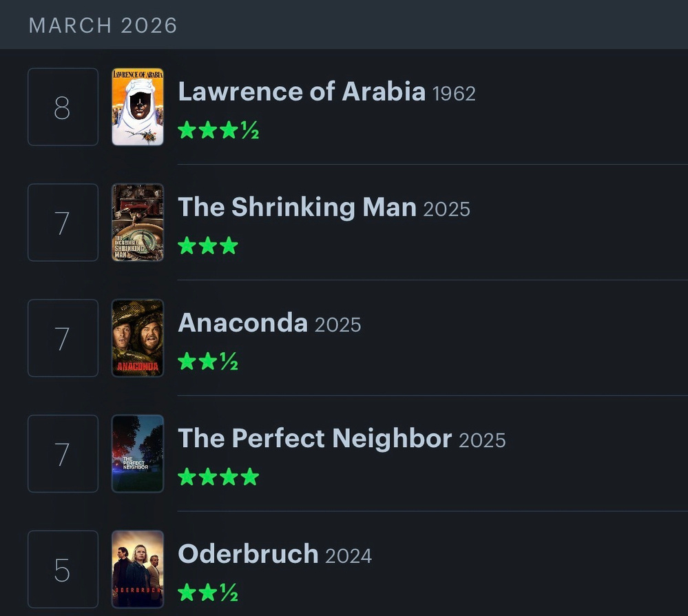Click Lawrence of Arabia's three-and-a-half star rating
Image resolution: width=688 pixels, height=616 pixels.
tap(218, 130)
